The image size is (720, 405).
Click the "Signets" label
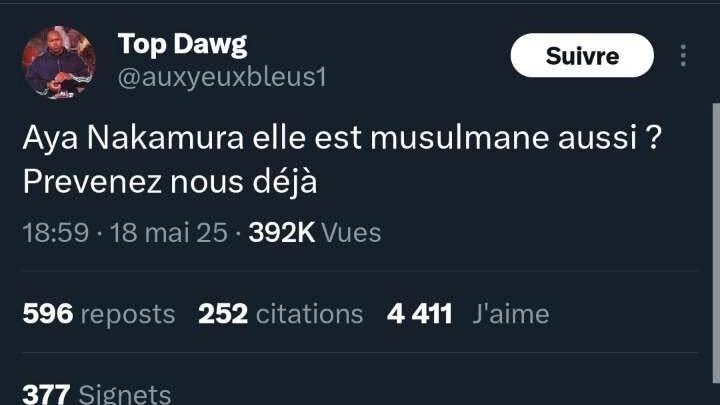[x=125, y=395]
